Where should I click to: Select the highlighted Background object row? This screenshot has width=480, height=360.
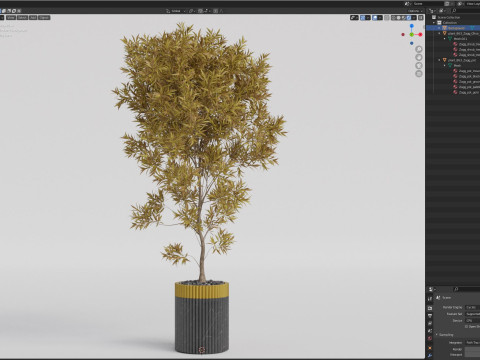coord(453,28)
